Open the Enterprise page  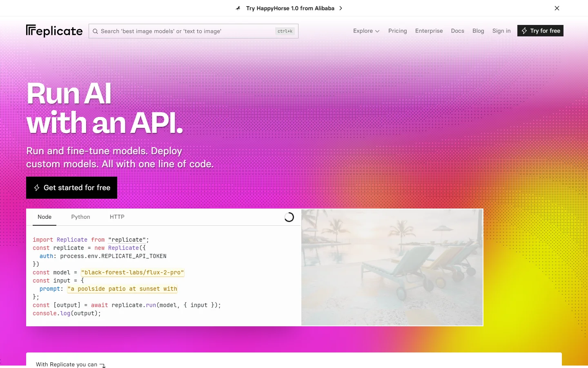coord(429,31)
